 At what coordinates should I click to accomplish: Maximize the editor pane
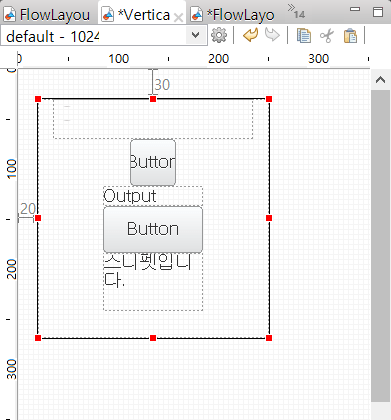(378, 12)
